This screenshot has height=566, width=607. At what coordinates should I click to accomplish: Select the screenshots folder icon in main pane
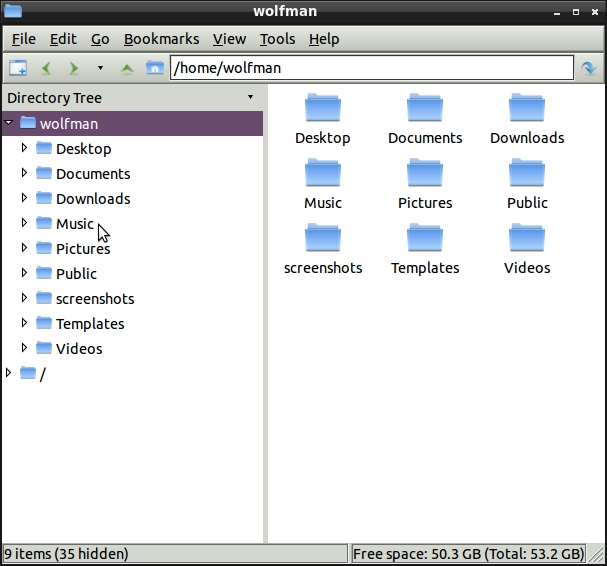pyautogui.click(x=323, y=239)
